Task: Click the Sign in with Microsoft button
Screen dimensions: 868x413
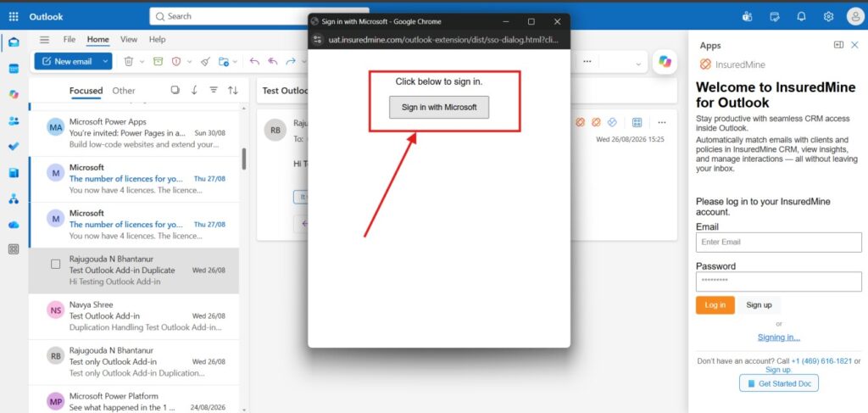Action: [439, 108]
